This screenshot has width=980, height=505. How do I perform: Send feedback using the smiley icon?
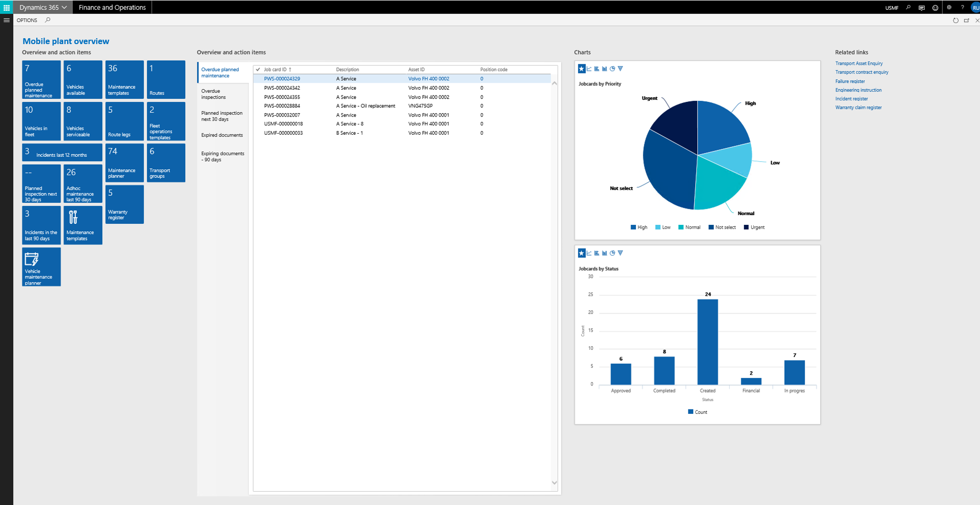tap(935, 7)
